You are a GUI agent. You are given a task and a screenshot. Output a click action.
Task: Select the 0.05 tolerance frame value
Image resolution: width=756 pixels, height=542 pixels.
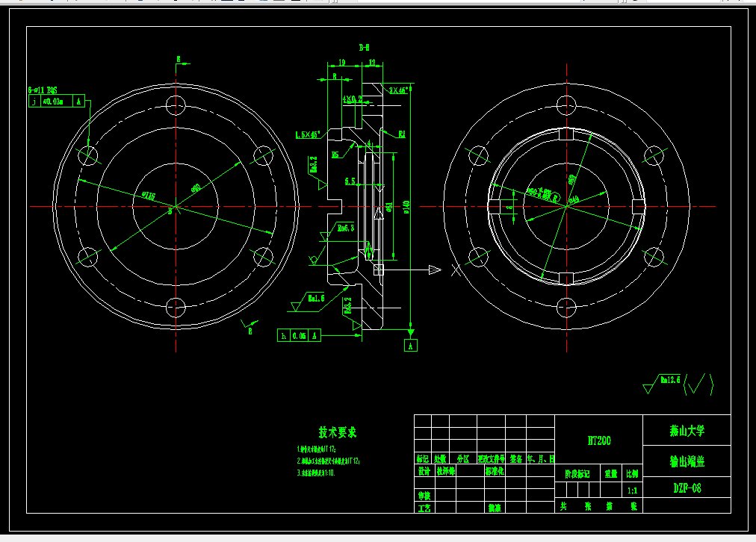tap(299, 336)
